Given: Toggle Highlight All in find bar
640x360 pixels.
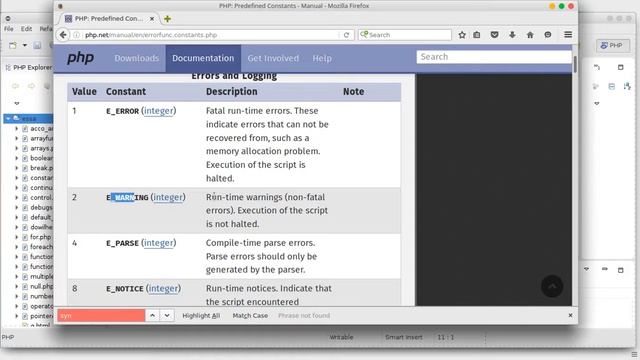Looking at the screenshot, I should 201,316.
